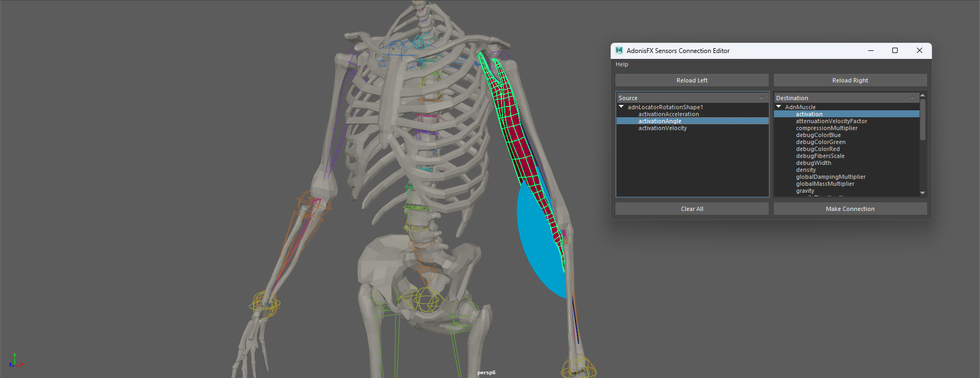Click the Source column sort arrow
The image size is (980, 378).
pyautogui.click(x=761, y=98)
